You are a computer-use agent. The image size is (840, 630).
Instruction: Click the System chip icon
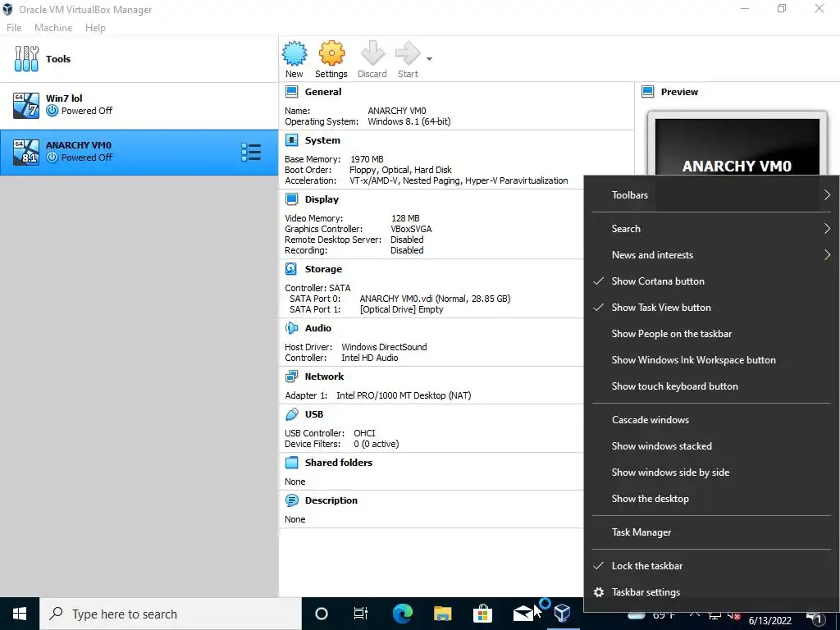tap(291, 140)
